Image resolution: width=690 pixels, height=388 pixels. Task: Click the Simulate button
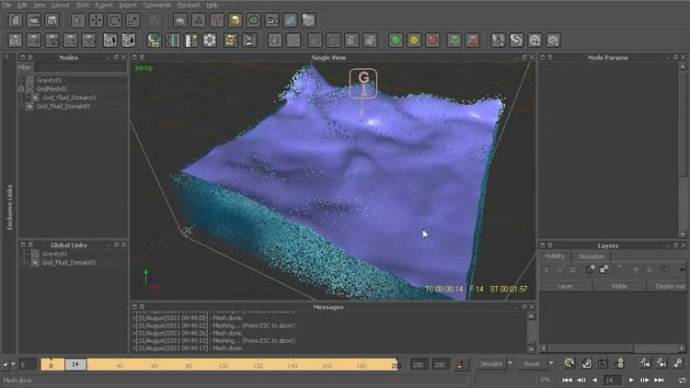(491, 364)
